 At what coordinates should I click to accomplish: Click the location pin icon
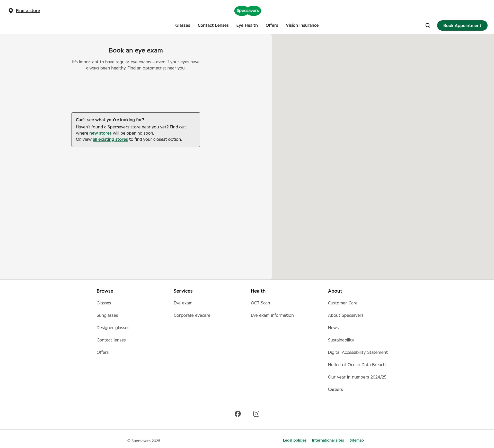(11, 11)
